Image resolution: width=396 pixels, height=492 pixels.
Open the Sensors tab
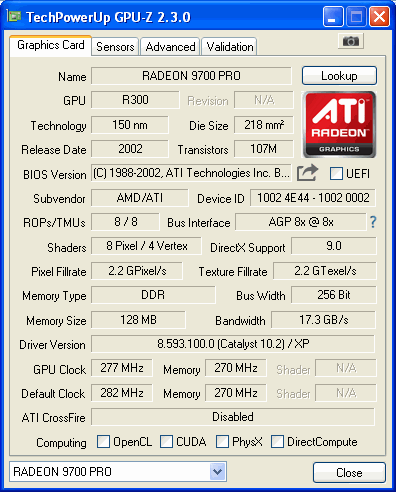115,47
